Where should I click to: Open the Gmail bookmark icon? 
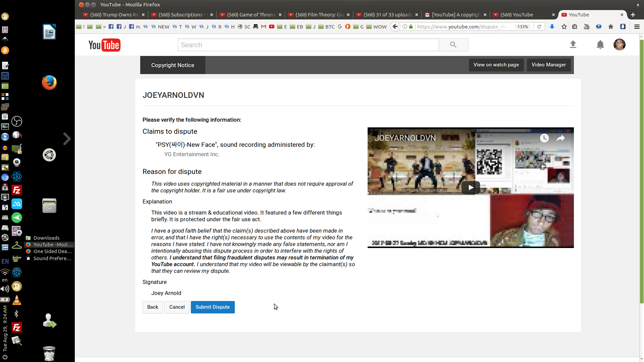pyautogui.click(x=264, y=26)
